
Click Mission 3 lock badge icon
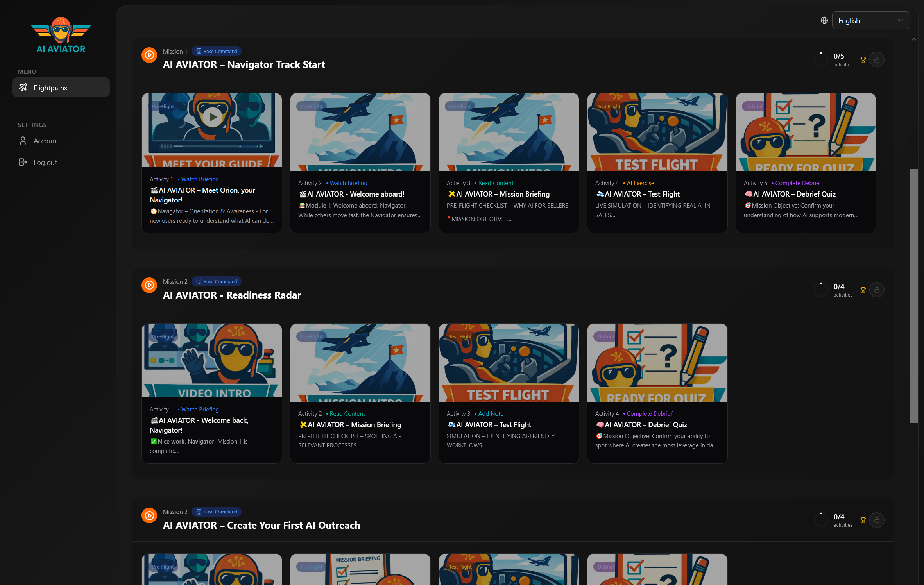click(x=877, y=520)
